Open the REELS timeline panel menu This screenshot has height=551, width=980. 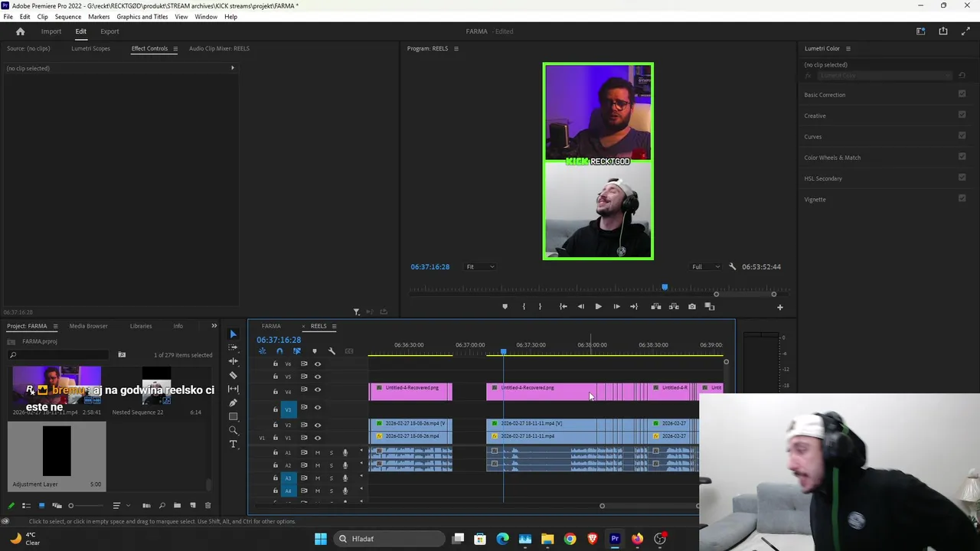(334, 326)
